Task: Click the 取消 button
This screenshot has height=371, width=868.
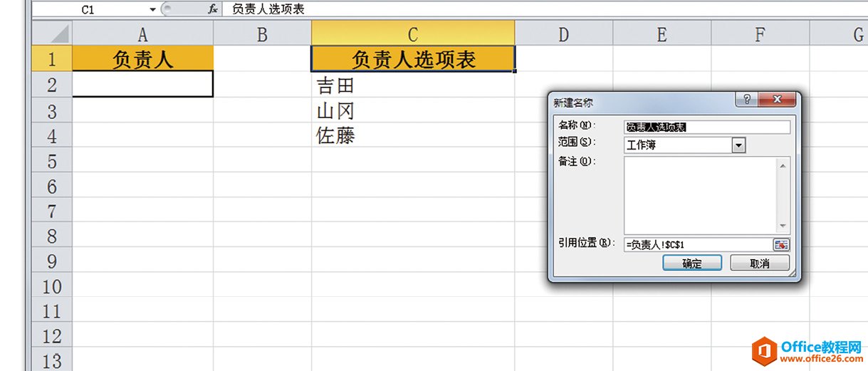Action: click(x=760, y=263)
